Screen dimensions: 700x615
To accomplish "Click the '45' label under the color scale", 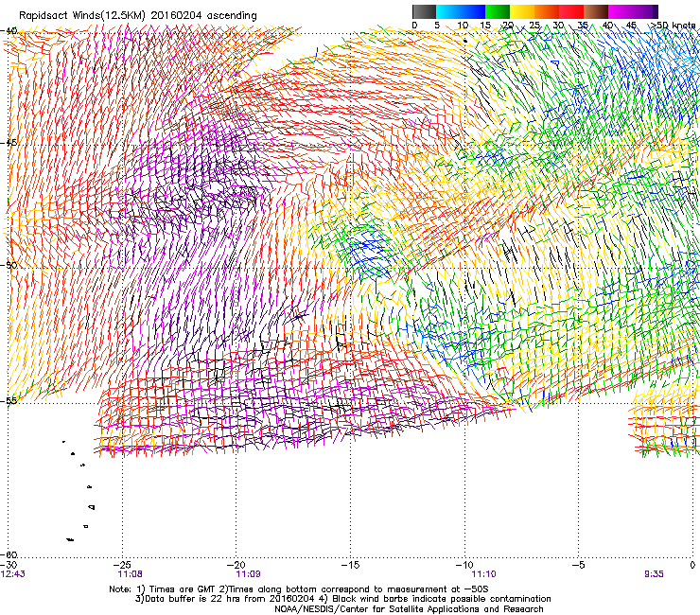I will pos(631,25).
